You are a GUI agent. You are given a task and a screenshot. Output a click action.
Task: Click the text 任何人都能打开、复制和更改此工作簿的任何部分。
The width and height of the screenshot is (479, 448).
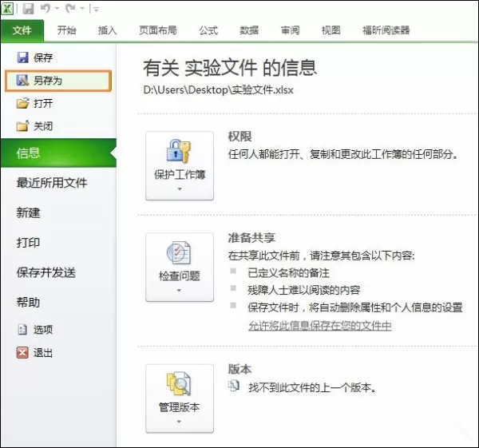pyautogui.click(x=343, y=154)
